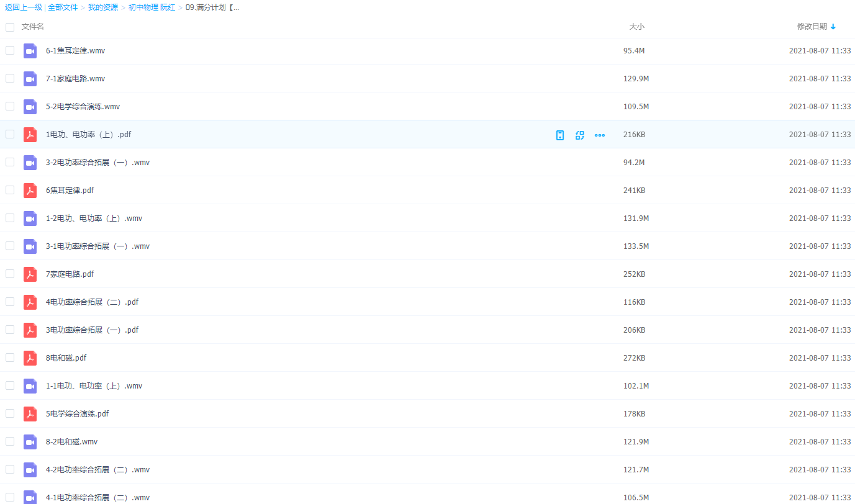
Task: Toggle the sort arrow next to 修改日期
Action: point(833,27)
